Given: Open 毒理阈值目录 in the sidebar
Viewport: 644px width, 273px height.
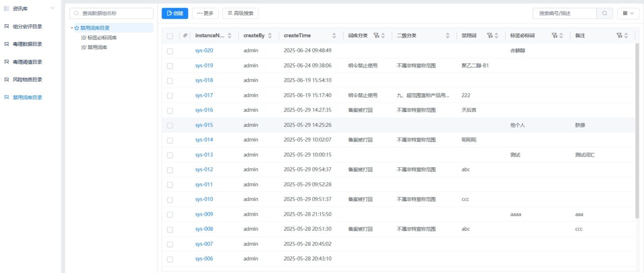Looking at the screenshot, I should 27,62.
